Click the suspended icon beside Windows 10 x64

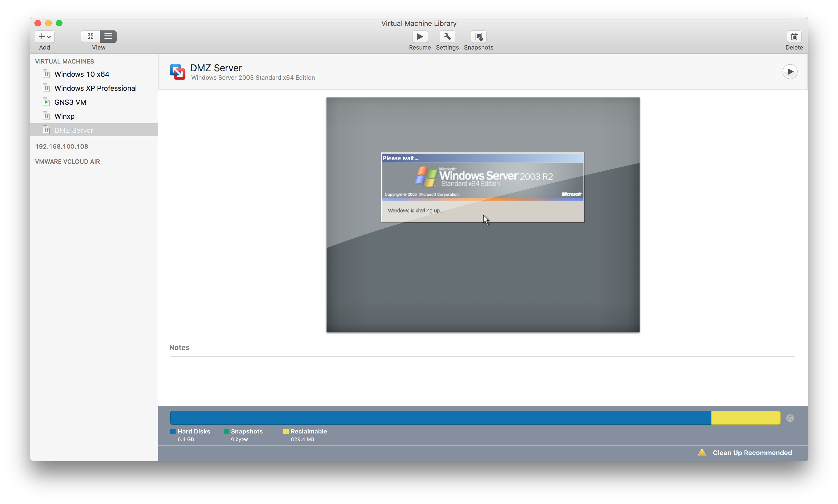click(47, 74)
